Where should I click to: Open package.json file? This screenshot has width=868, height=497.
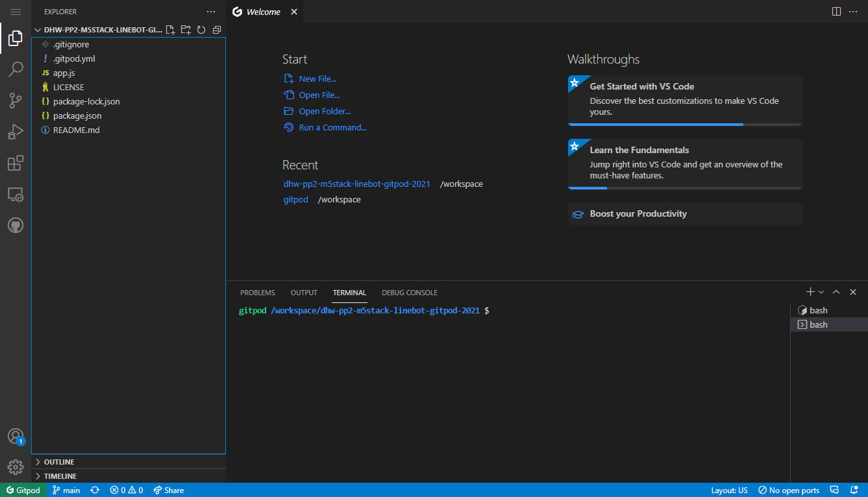click(129, 115)
